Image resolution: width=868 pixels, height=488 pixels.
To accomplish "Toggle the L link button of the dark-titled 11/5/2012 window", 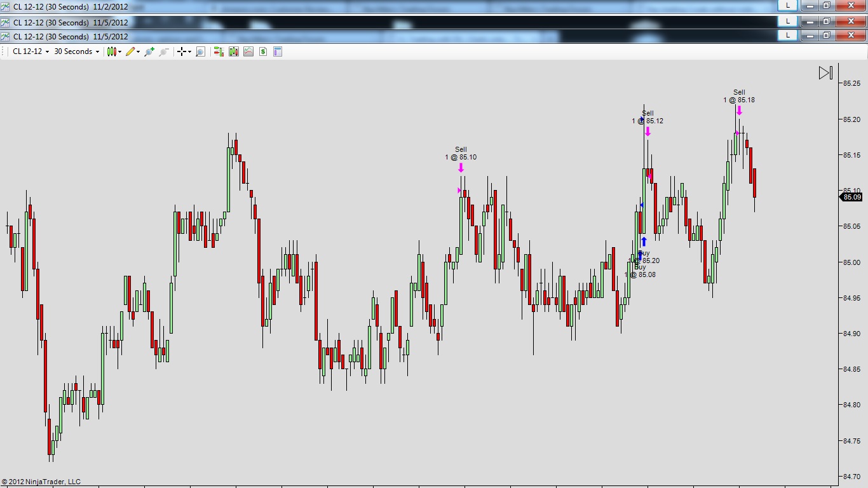I will coord(788,21).
